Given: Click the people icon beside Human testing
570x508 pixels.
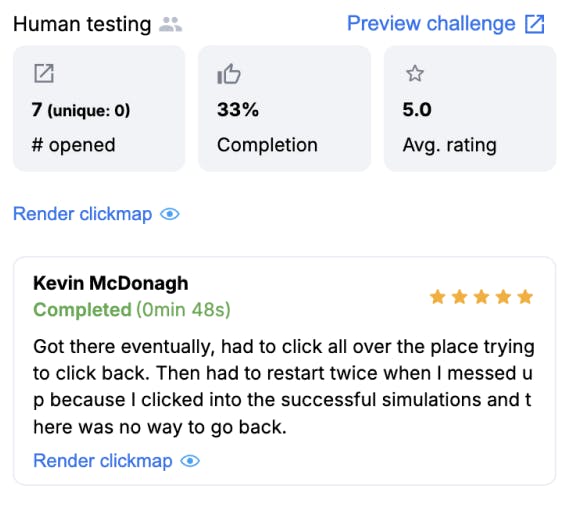Looking at the screenshot, I should coord(170,25).
